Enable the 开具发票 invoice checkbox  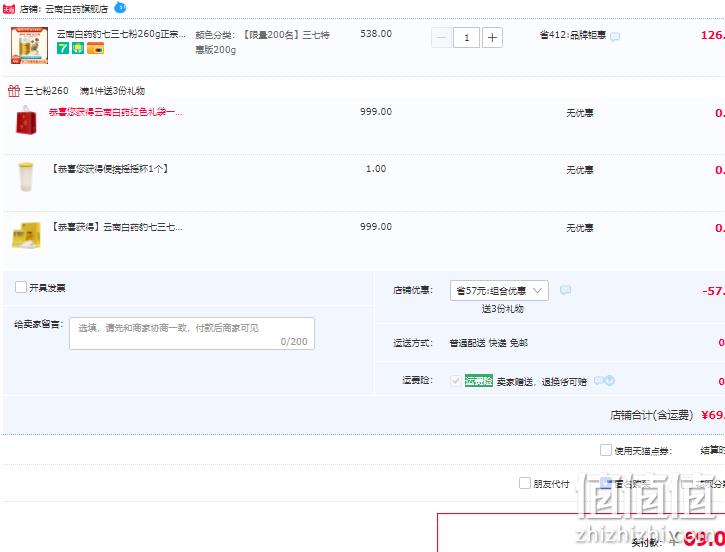click(x=21, y=287)
